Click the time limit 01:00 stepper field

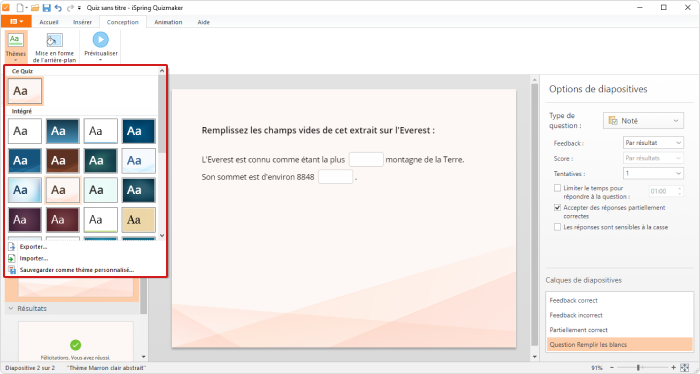(x=666, y=191)
